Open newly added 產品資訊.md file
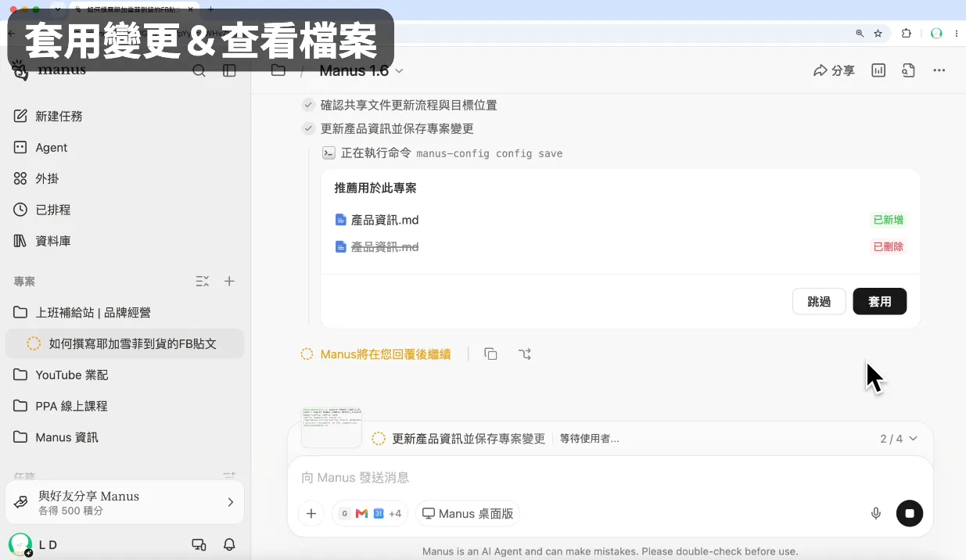Screen dimensions: 966x560 click(385, 220)
